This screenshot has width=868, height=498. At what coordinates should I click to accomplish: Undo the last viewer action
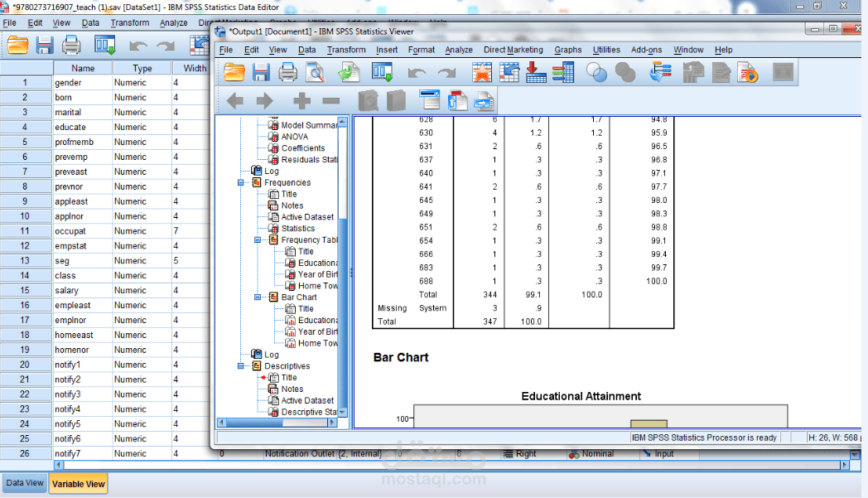(x=418, y=73)
